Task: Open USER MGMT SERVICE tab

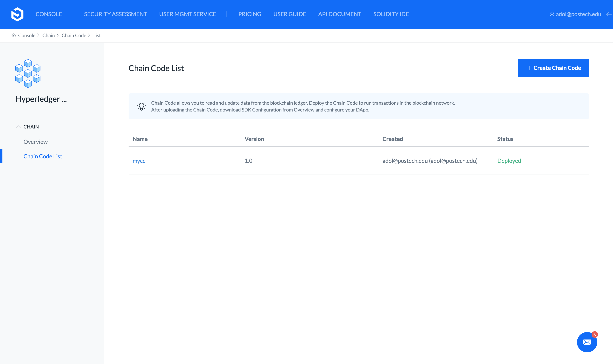Action: pos(188,14)
